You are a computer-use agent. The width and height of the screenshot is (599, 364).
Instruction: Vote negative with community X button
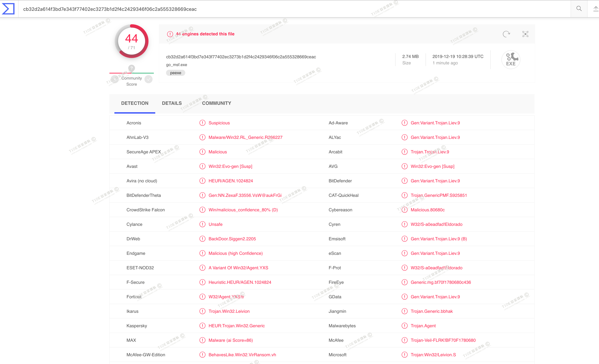tap(115, 79)
